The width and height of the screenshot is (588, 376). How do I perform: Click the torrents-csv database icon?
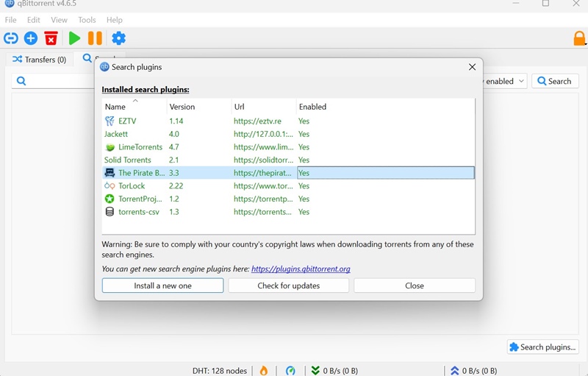110,212
